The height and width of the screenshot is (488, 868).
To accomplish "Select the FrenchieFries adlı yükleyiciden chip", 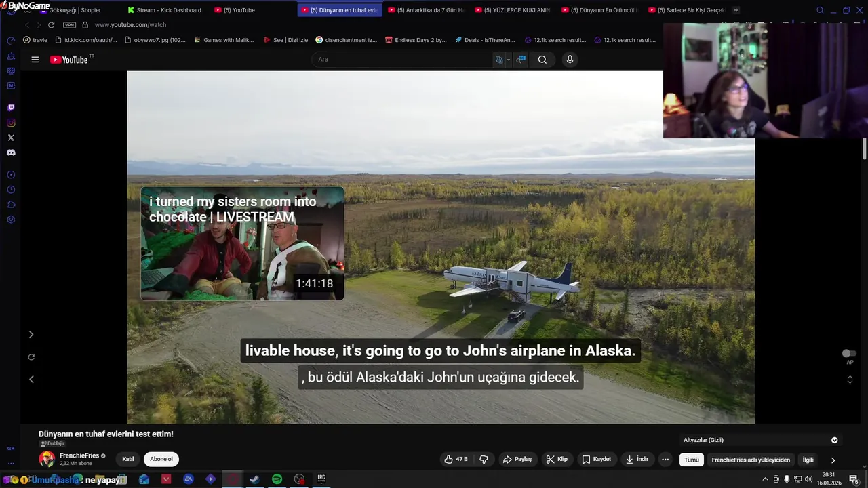I will tap(751, 460).
